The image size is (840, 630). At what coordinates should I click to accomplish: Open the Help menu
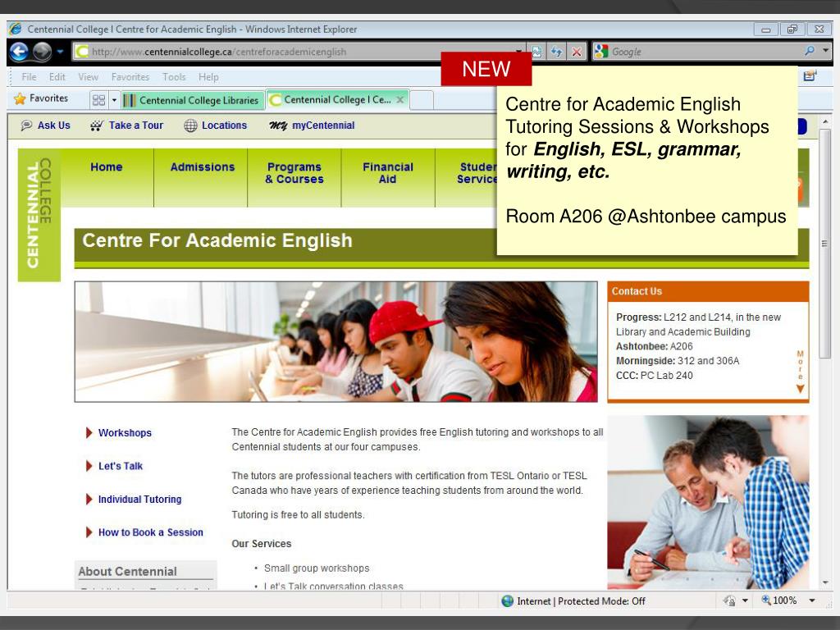coord(208,77)
